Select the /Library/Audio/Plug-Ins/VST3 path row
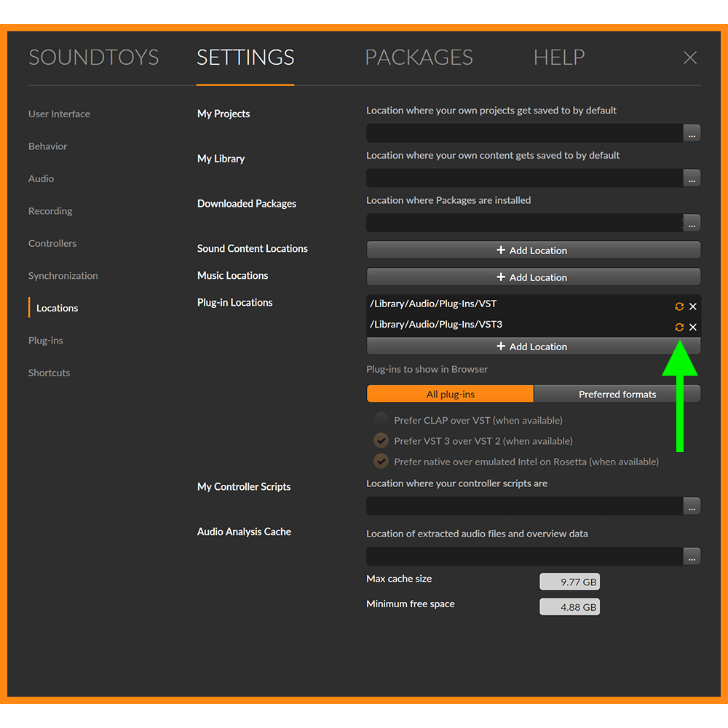The width and height of the screenshot is (728, 728). 534,326
